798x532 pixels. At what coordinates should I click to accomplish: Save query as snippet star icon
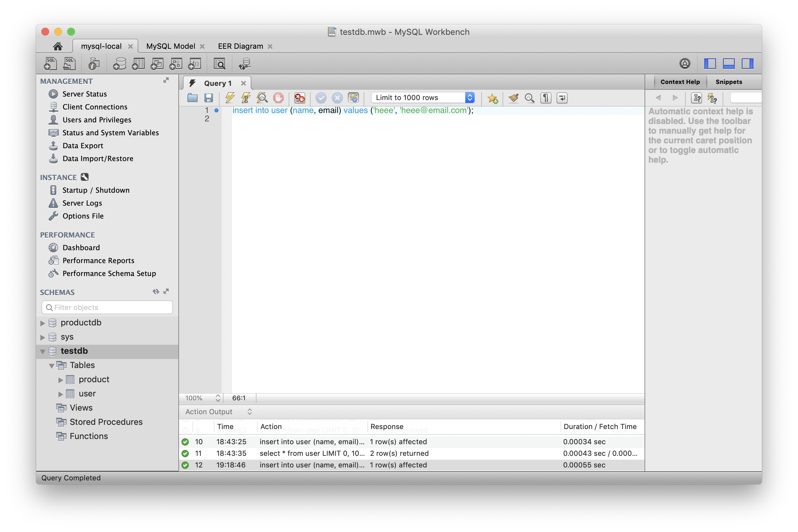[492, 98]
